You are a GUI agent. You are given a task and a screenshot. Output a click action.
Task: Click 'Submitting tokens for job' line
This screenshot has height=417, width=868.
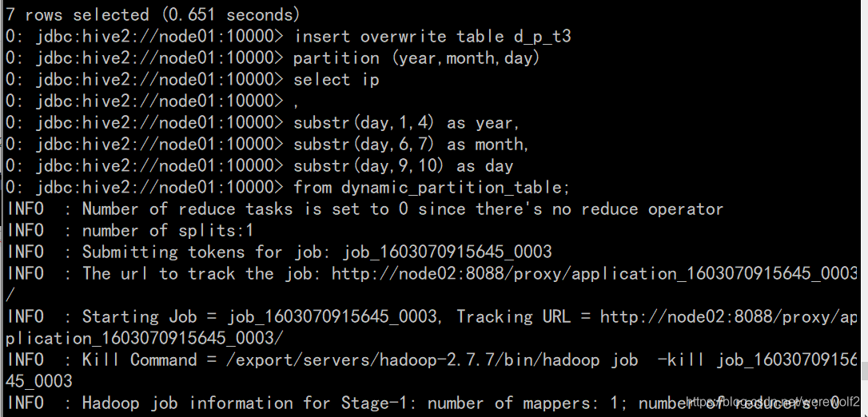pyautogui.click(x=279, y=252)
